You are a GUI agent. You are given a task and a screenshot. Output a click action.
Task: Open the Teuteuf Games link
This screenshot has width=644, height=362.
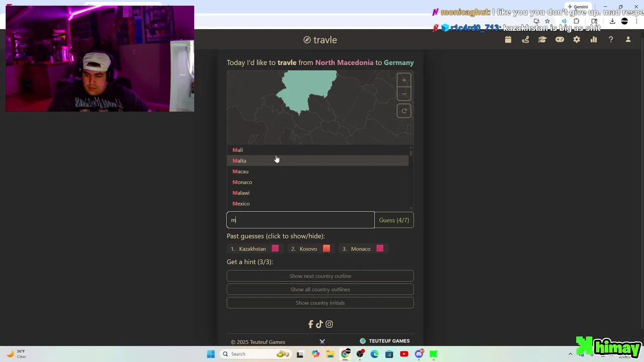(385, 341)
